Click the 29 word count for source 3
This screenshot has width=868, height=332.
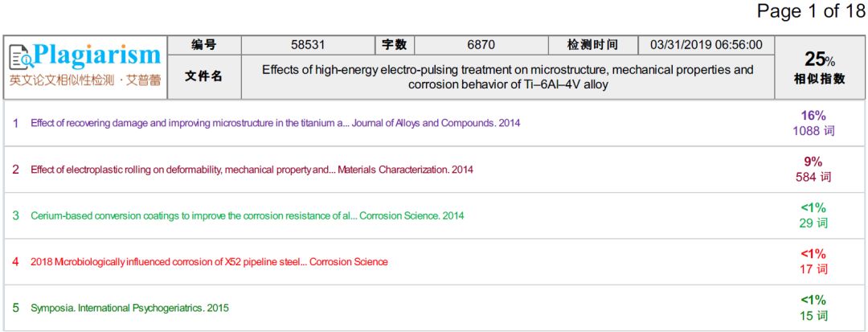[x=813, y=223]
